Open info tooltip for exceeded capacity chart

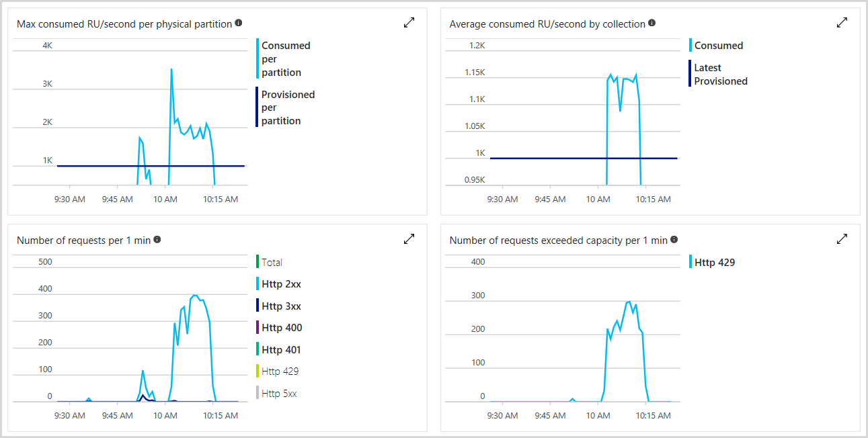674,239
